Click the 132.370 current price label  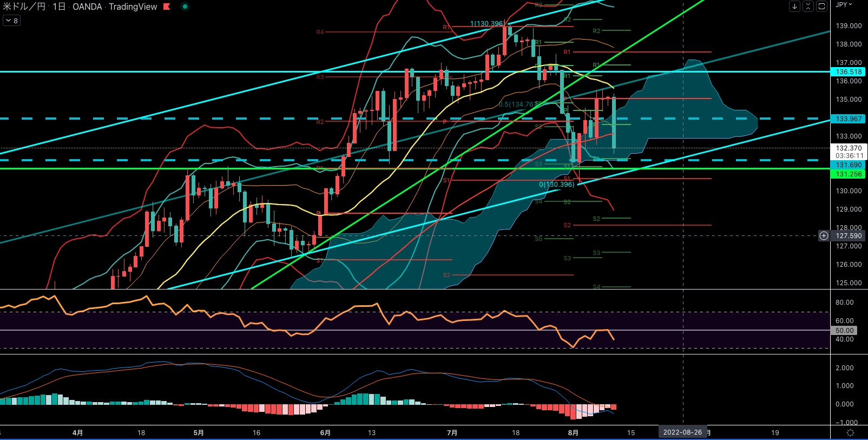pyautogui.click(x=849, y=148)
